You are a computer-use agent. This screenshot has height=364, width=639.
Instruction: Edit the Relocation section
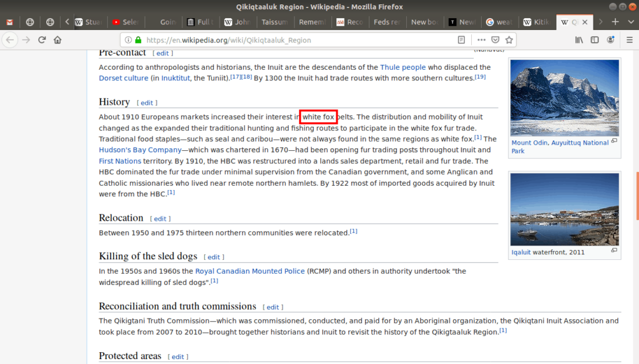160,219
